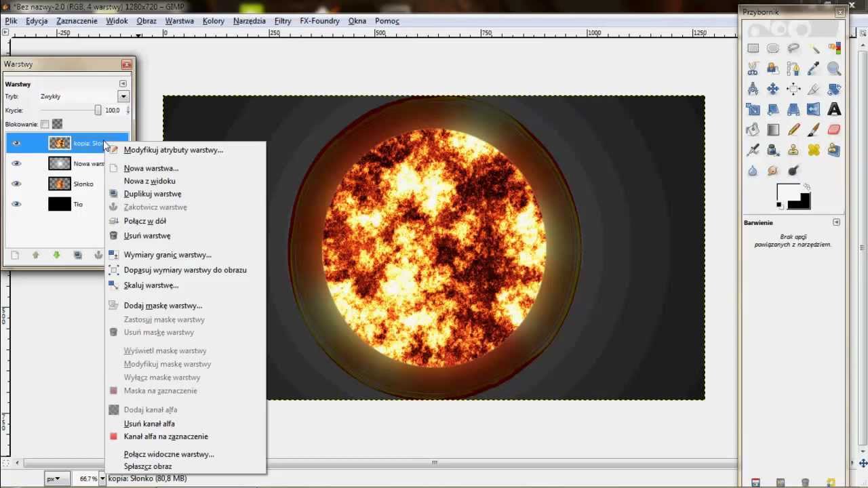This screenshot has width=868, height=488.
Task: Toggle visibility of Słonko layer
Action: 16,184
